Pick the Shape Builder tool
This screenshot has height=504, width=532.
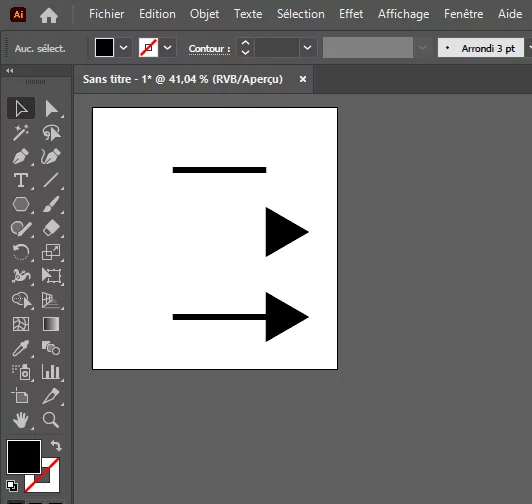pos(21,300)
